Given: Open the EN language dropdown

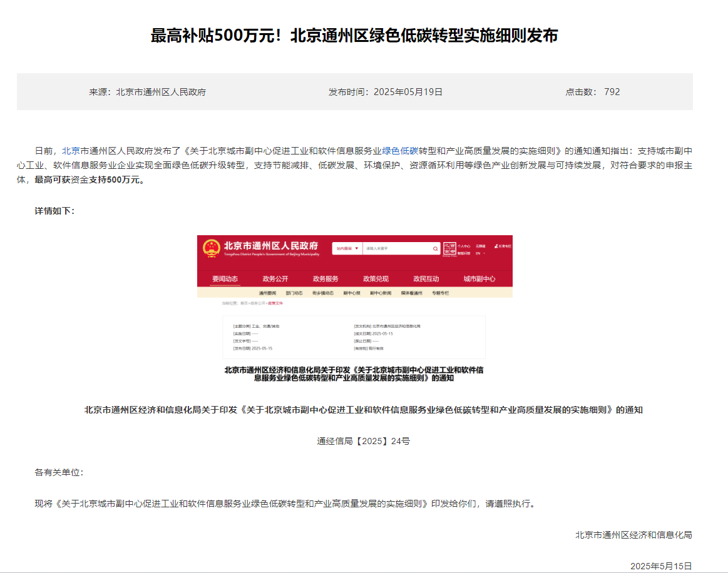Looking at the screenshot, I should click(479, 253).
